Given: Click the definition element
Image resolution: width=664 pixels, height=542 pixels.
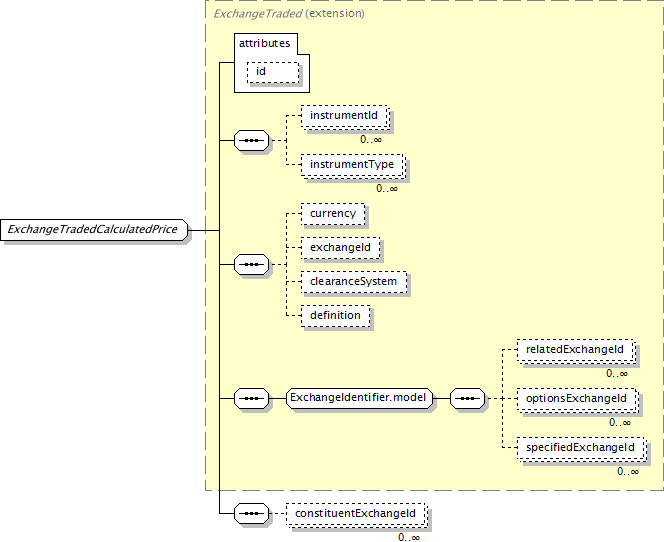Looking at the screenshot, I should tap(335, 316).
